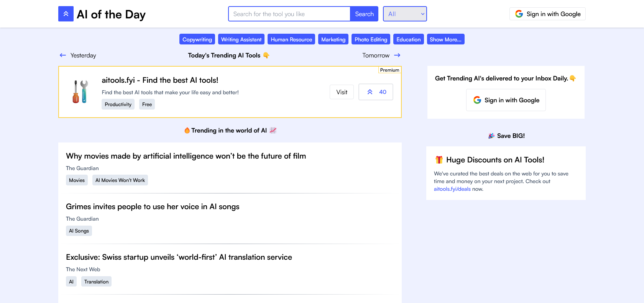Screen dimensions: 644x303
Task: Select the Human Resource category tag
Action: [x=291, y=39]
